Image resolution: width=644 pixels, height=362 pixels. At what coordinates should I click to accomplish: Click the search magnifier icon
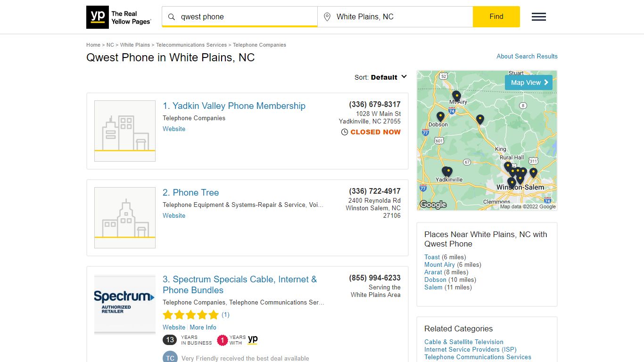(x=172, y=17)
